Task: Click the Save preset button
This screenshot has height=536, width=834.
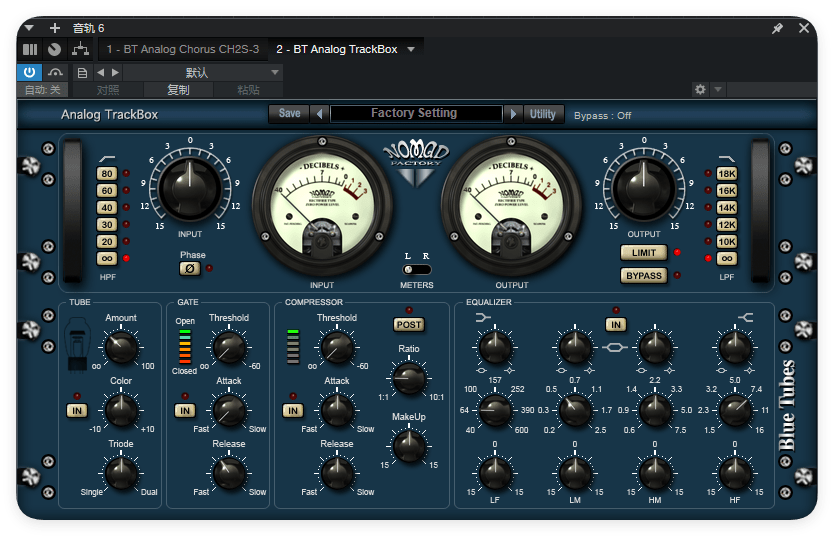Action: click(x=289, y=113)
